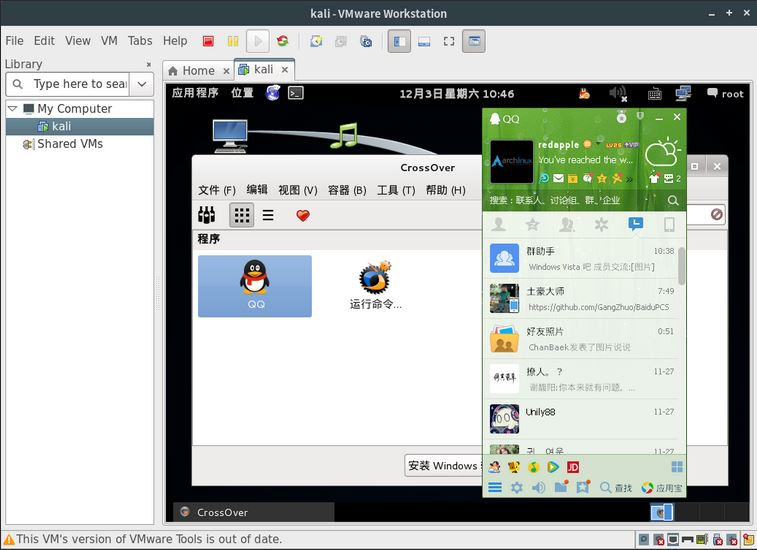Switch to QQ contacts tab
The image size is (757, 550).
(499, 225)
